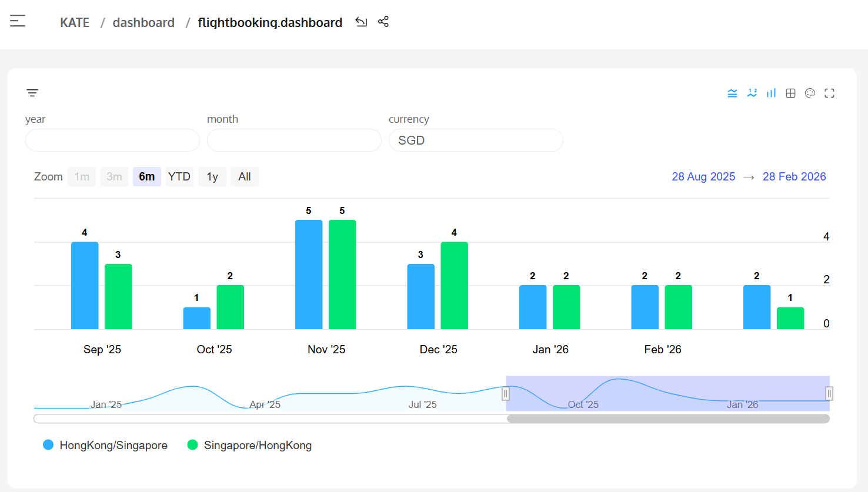Screen dimensions: 868x492
Task: Open the year filter dropdown
Action: point(112,140)
